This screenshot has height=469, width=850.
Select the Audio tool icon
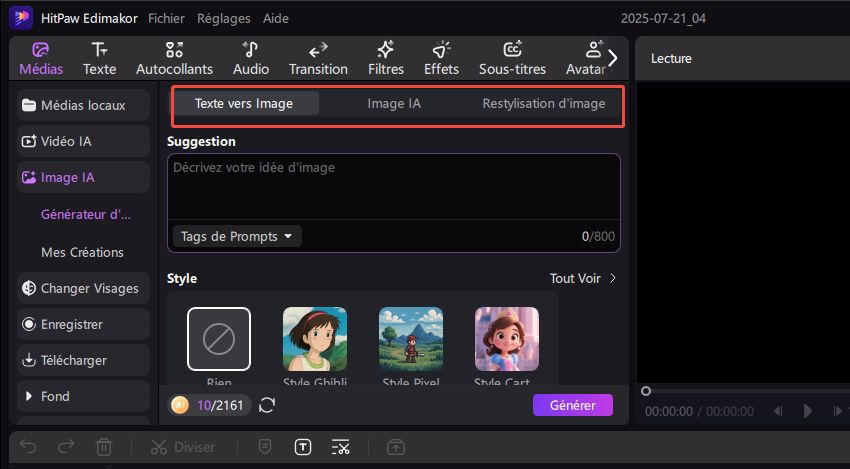(x=250, y=58)
